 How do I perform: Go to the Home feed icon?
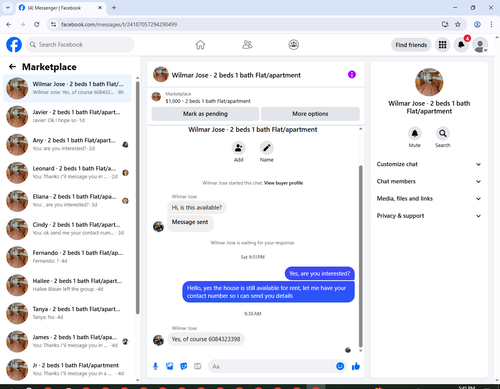[200, 45]
